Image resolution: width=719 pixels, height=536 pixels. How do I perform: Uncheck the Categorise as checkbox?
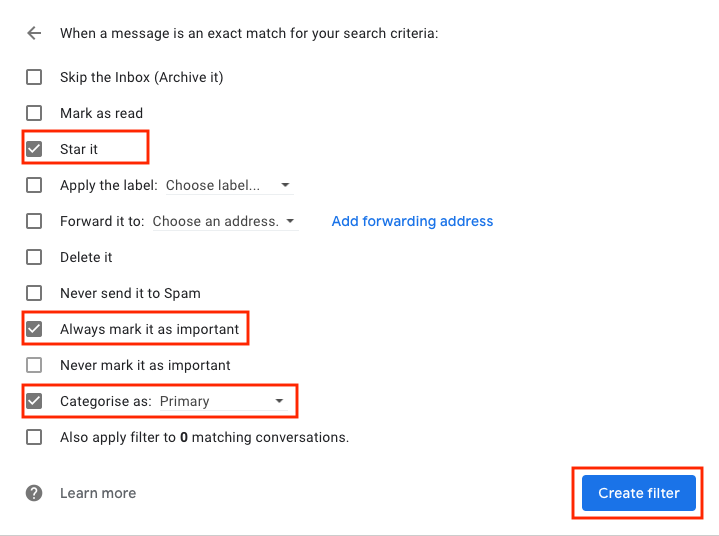point(34,401)
